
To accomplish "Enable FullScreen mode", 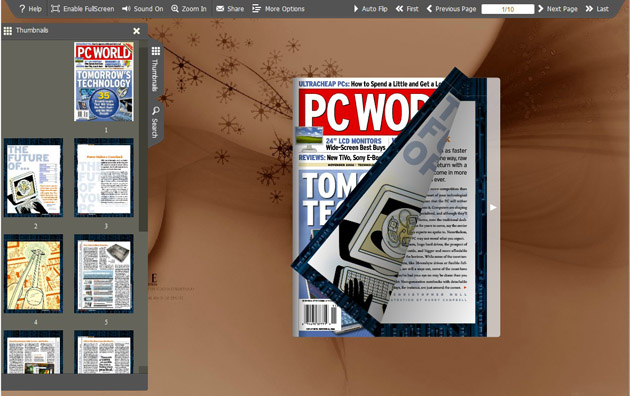I will 82,8.
